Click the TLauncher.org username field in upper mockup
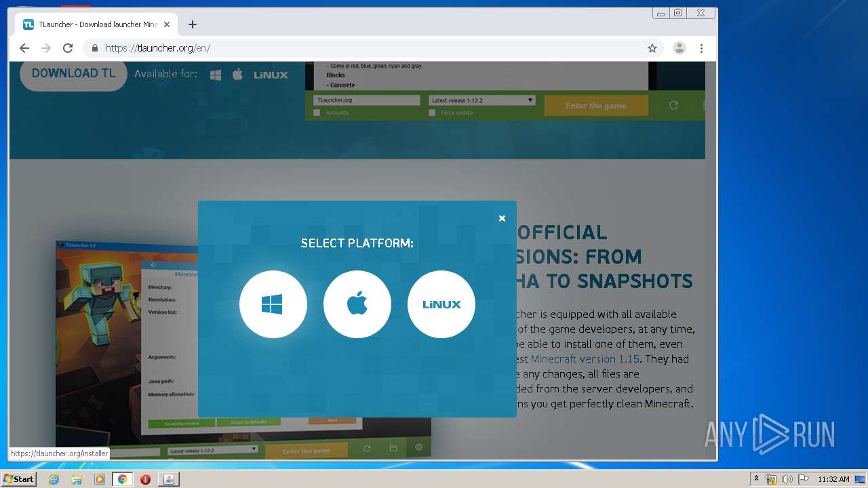 coord(367,100)
